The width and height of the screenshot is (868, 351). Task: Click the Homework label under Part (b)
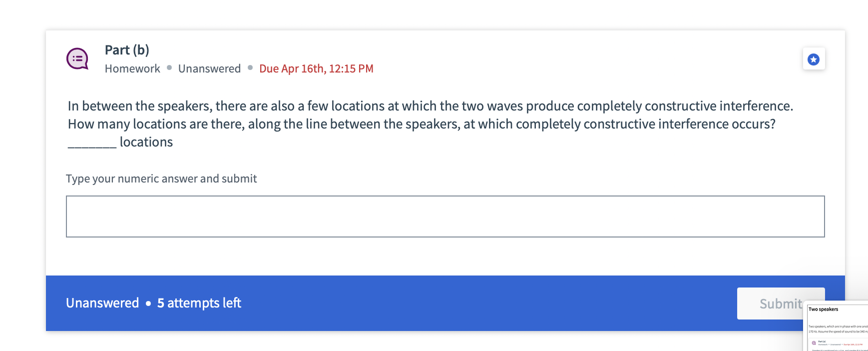pyautogui.click(x=132, y=68)
